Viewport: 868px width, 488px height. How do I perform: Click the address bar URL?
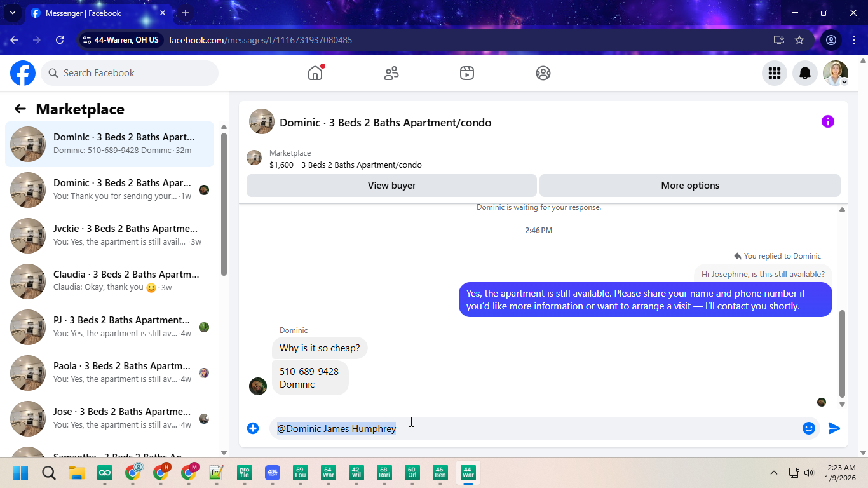coord(261,40)
